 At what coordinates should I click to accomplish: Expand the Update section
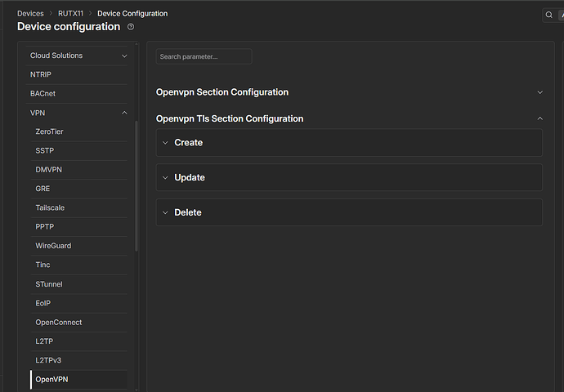[x=189, y=178]
